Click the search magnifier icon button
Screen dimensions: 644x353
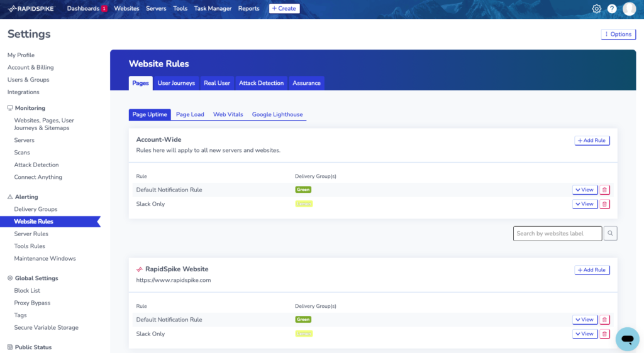click(x=610, y=233)
